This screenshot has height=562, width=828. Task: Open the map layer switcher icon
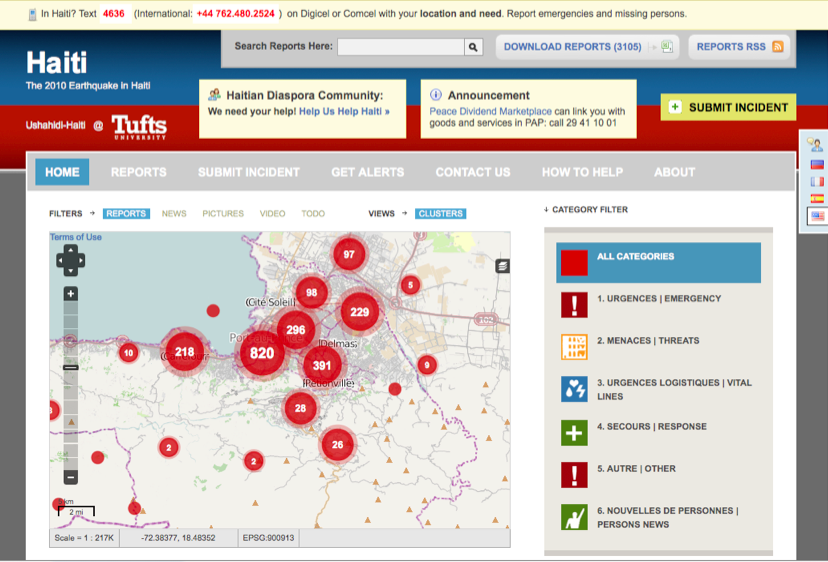pyautogui.click(x=502, y=266)
